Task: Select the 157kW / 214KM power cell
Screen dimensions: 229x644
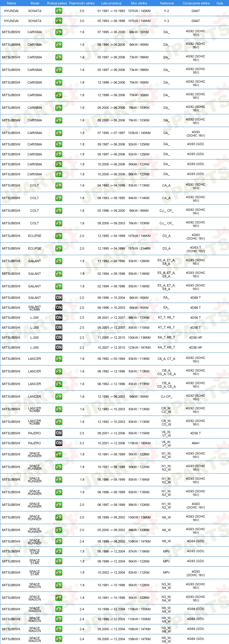Action: 139,249
